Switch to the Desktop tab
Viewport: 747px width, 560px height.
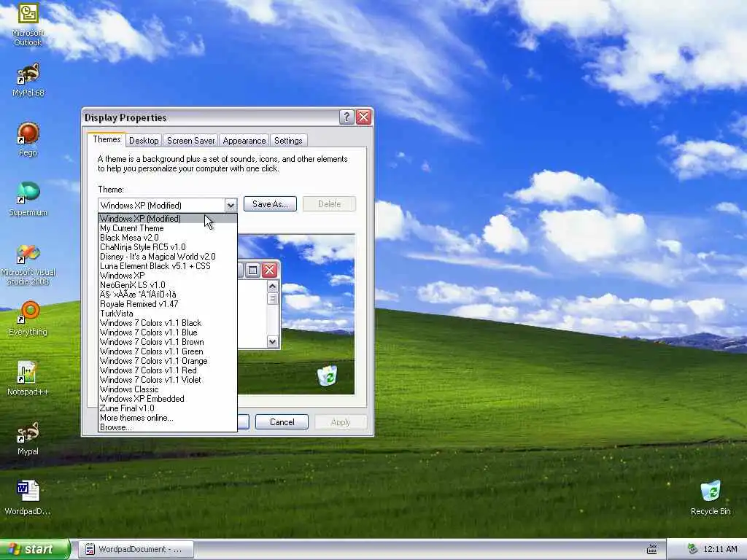(144, 141)
